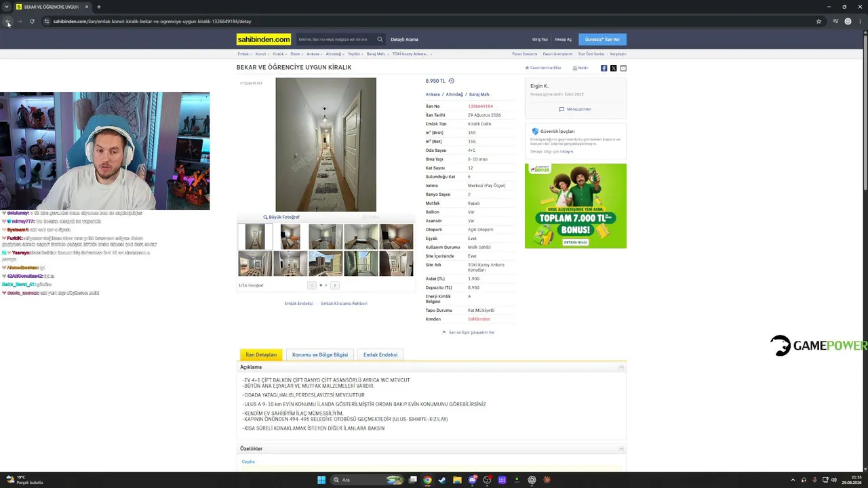Report listing via İlan ile İlgili Şikayetim Var
Screen dimensions: 868x488
tap(468, 332)
